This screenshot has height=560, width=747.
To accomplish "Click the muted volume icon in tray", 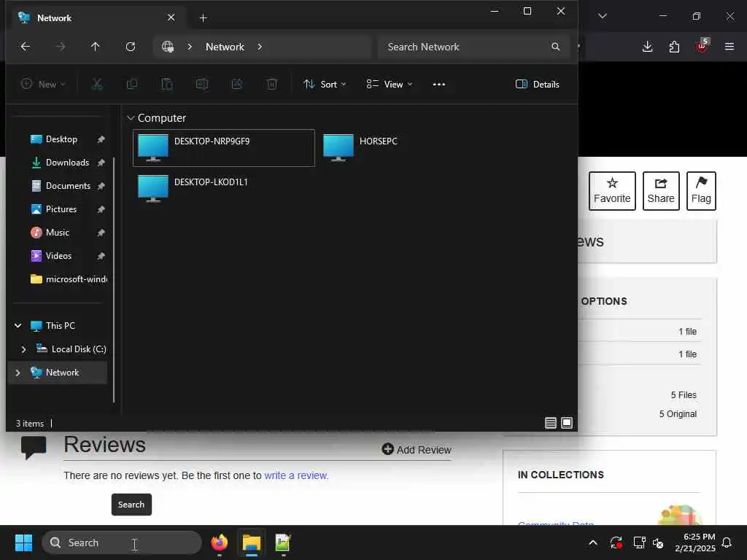I will (658, 542).
